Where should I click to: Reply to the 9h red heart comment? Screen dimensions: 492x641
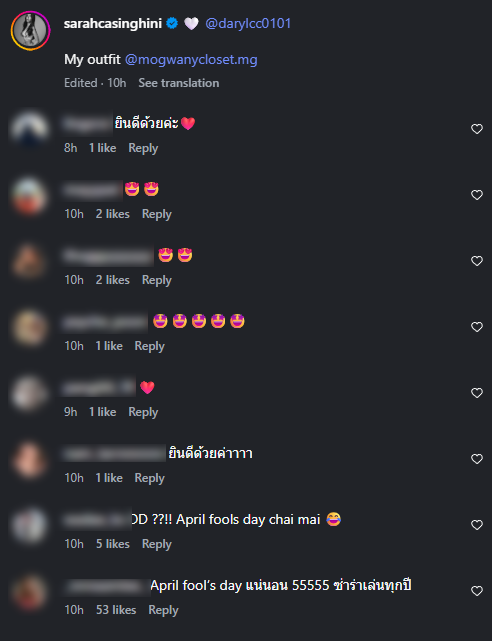[143, 412]
